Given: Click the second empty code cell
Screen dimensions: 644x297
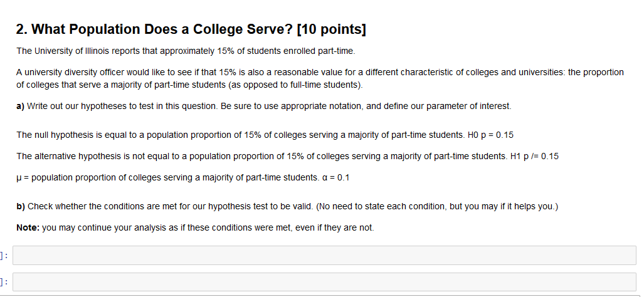Looking at the screenshot, I should coord(324,282).
